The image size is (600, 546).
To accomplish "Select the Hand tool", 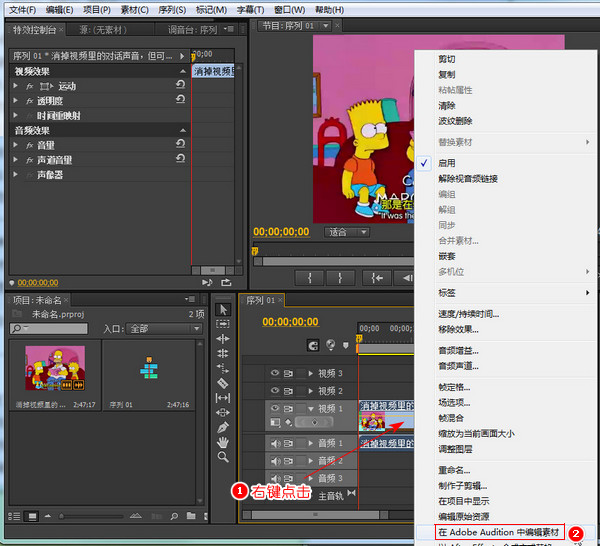I will (x=223, y=442).
